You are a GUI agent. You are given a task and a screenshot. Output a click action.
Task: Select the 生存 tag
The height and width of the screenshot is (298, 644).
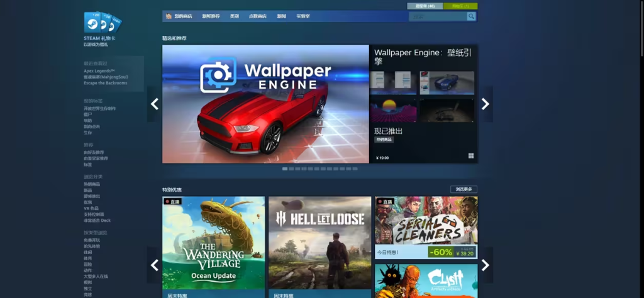(87, 133)
